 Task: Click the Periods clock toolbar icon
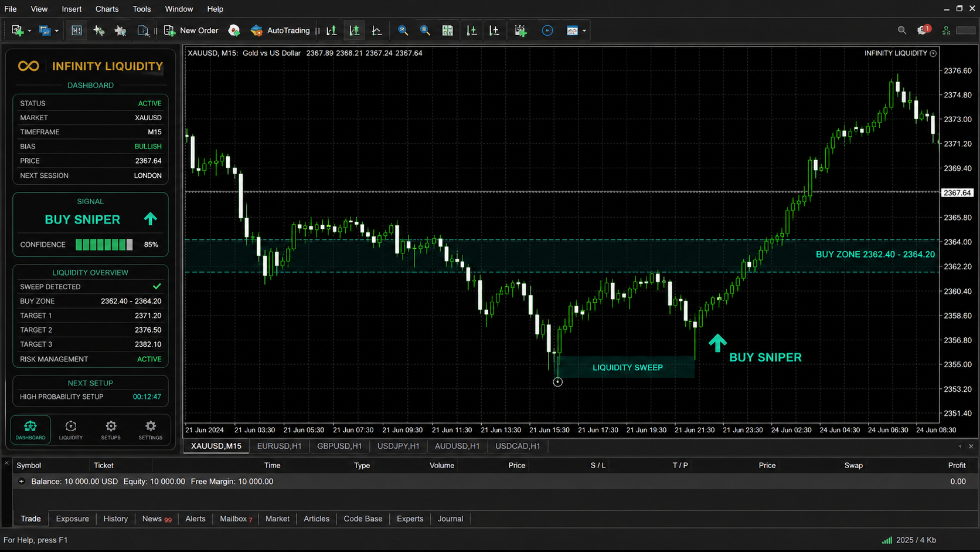click(x=547, y=31)
